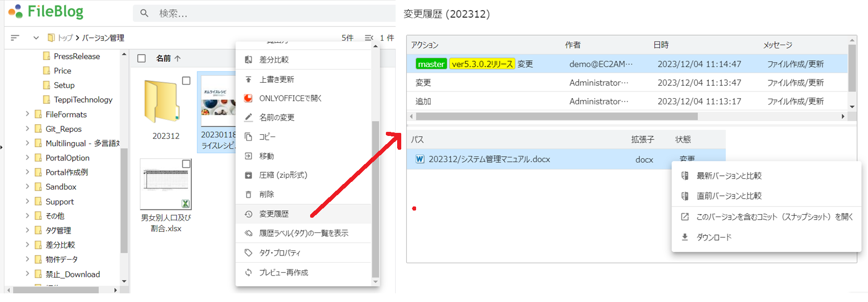Click the 移動 move icon
The image size is (868, 302).
[x=248, y=156]
